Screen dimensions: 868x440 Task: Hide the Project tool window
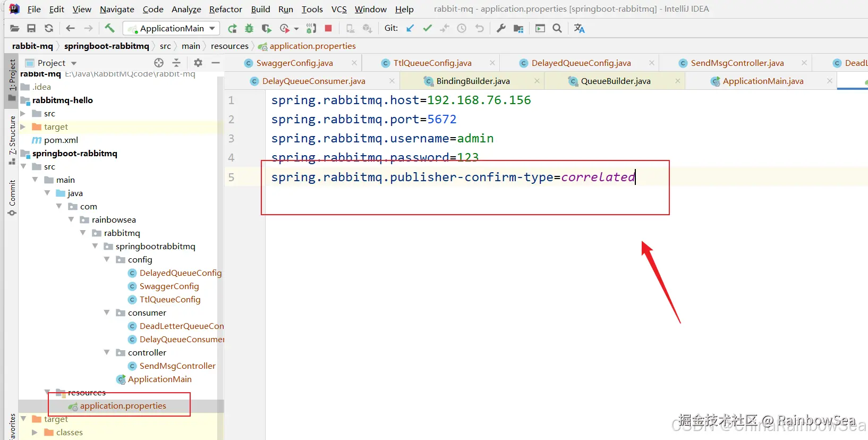click(216, 63)
